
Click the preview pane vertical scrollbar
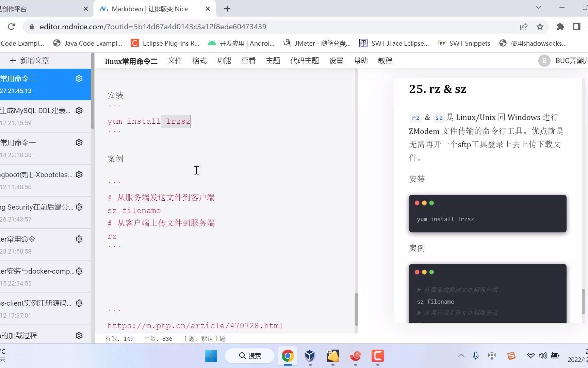pos(583,302)
